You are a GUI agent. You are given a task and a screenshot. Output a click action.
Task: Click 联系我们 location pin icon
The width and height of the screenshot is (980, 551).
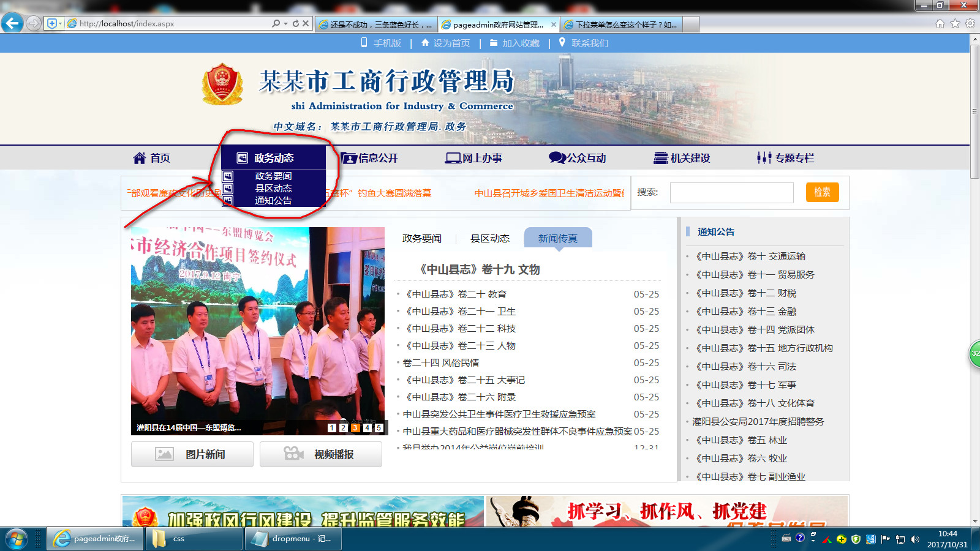562,42
